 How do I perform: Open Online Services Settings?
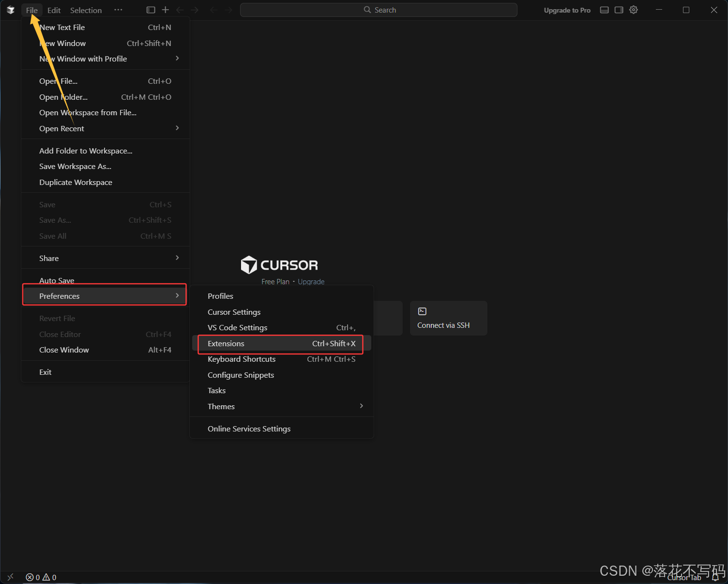(282, 429)
